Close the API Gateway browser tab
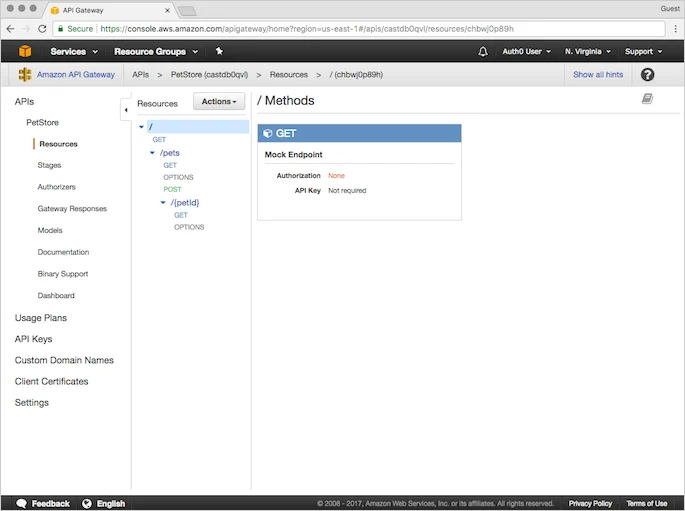 pyautogui.click(x=167, y=10)
